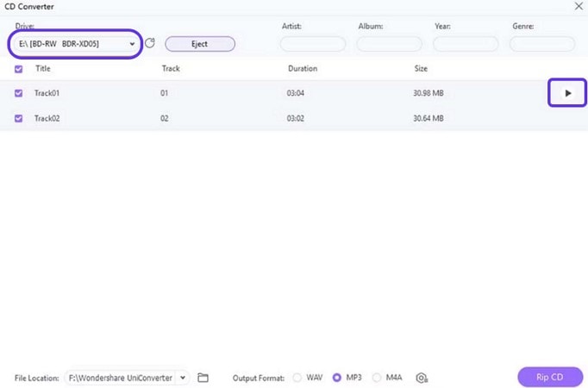Click the 30.64 MB size value
The image size is (588, 388).
(x=428, y=118)
